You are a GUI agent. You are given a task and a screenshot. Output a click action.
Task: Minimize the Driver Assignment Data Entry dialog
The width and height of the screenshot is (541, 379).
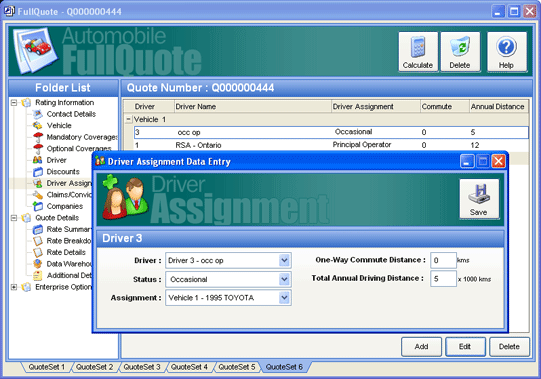[467, 161]
